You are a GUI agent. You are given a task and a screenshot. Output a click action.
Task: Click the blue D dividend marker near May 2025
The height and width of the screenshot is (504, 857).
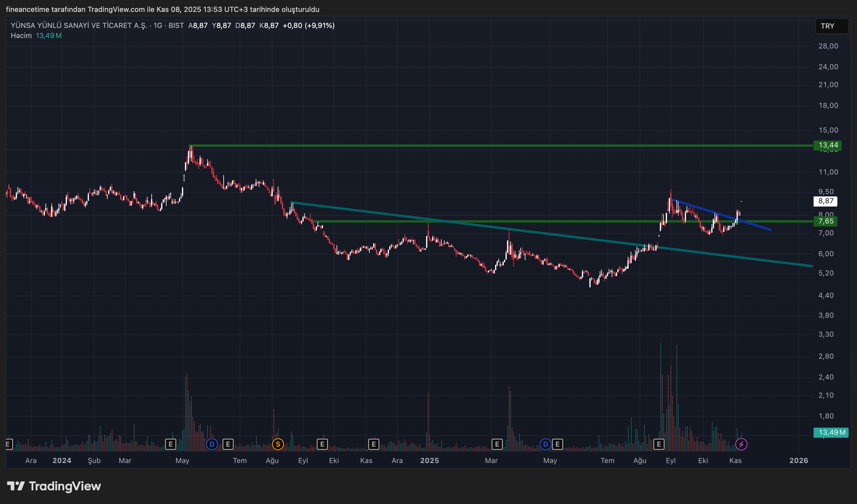pyautogui.click(x=545, y=444)
